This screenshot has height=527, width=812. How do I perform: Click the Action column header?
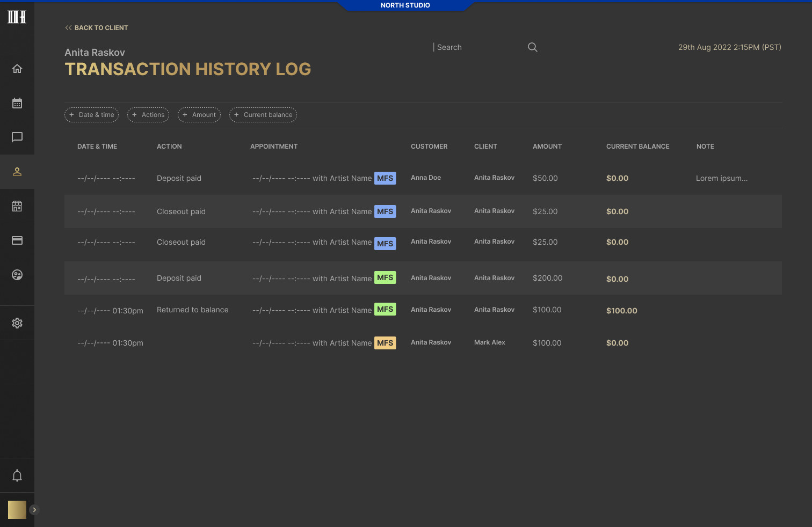point(169,147)
